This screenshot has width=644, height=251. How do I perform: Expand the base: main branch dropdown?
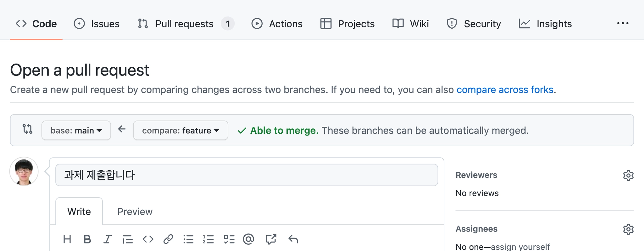(76, 131)
